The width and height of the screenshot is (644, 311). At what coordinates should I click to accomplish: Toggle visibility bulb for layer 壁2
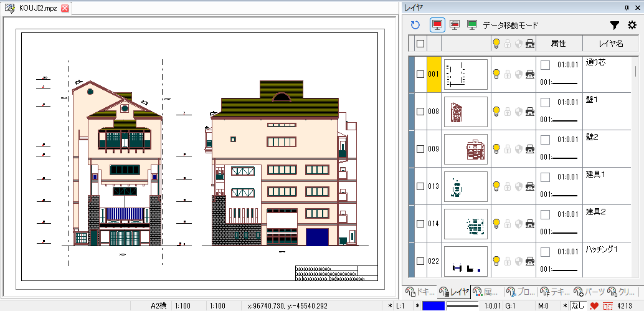point(496,149)
